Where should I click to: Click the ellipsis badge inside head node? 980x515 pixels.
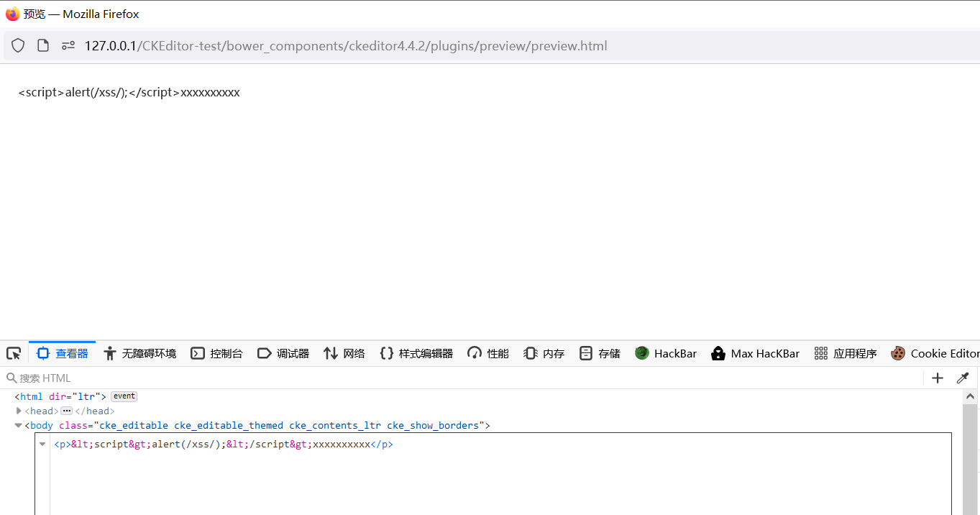(x=66, y=411)
